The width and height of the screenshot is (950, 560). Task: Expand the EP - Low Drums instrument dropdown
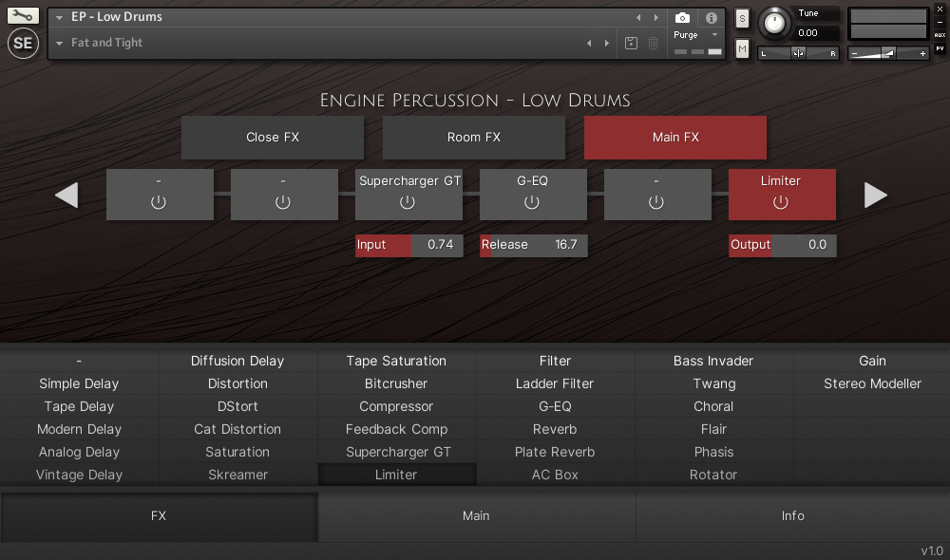pyautogui.click(x=60, y=17)
